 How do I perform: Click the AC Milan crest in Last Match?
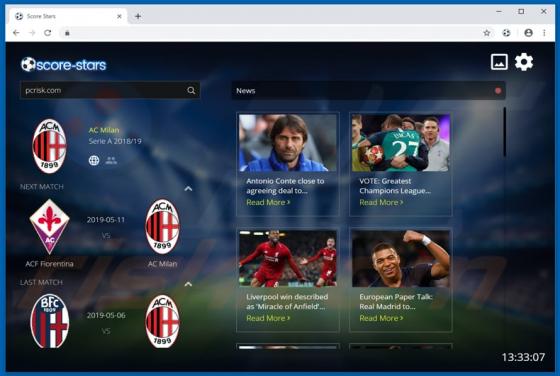162,321
